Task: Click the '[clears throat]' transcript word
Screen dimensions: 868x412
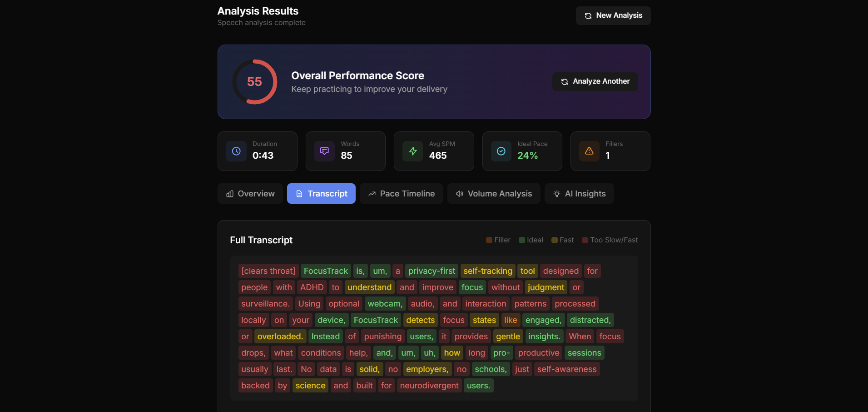Action: 268,271
